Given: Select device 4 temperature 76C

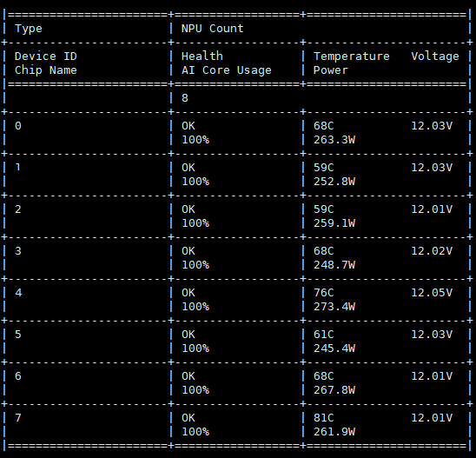Looking at the screenshot, I should (x=324, y=293).
